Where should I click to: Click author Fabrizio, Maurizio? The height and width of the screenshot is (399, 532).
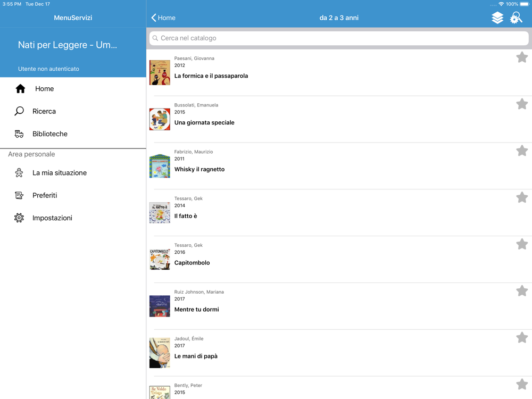(x=194, y=152)
